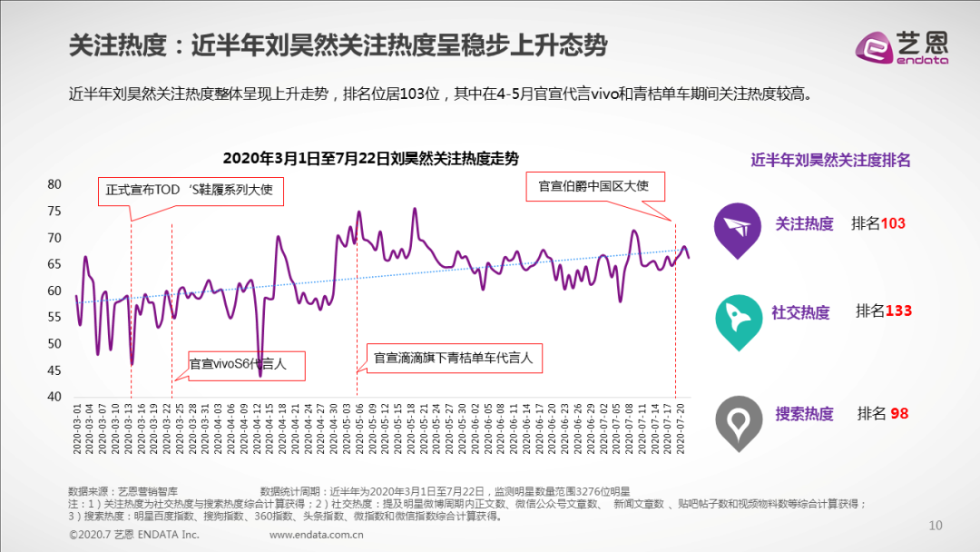Image resolution: width=980 pixels, height=552 pixels.
Task: Click the x-axis date 2020-05-18
Action: click(411, 429)
